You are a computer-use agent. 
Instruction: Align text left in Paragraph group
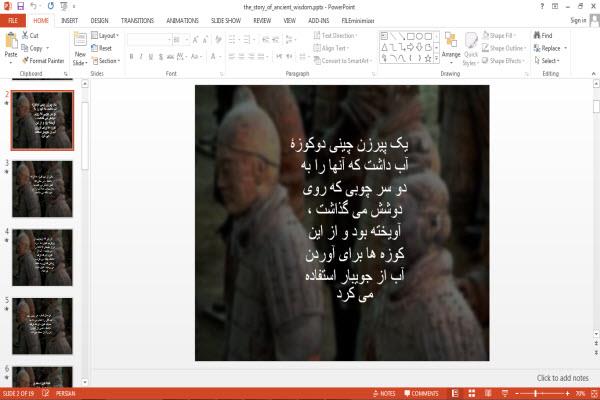232,57
